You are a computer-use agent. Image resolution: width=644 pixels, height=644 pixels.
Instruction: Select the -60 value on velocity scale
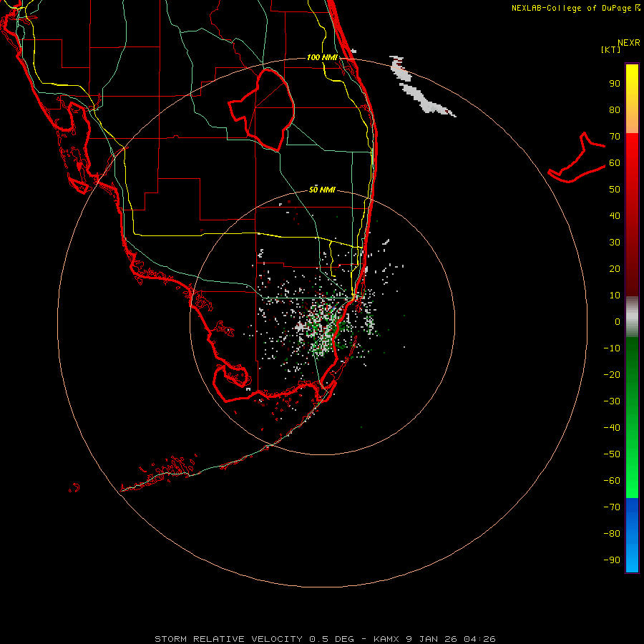(x=612, y=481)
